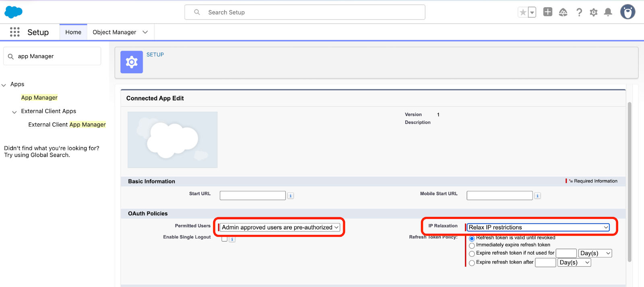The image size is (644, 287).
Task: View notifications bell
Action: point(608,12)
